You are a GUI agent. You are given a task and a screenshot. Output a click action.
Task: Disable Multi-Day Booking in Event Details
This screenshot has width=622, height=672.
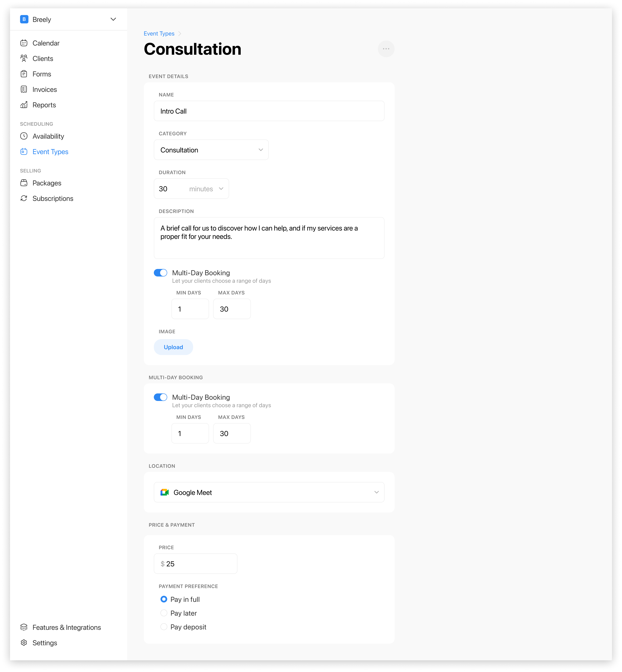point(161,273)
